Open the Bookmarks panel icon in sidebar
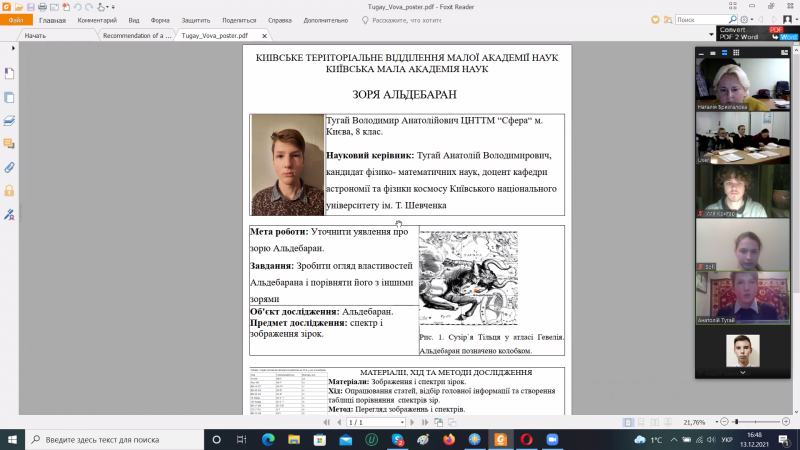 click(9, 73)
